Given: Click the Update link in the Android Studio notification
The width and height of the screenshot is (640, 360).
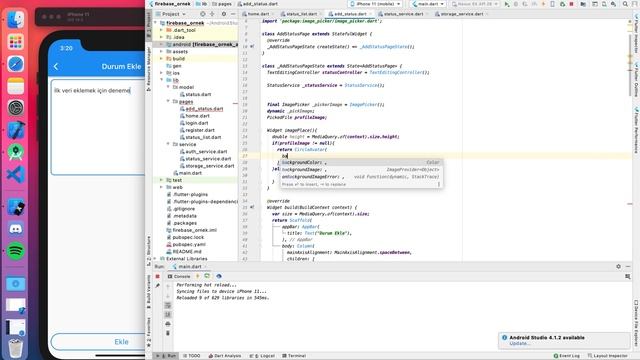Looking at the screenshot, I should coord(519,344).
